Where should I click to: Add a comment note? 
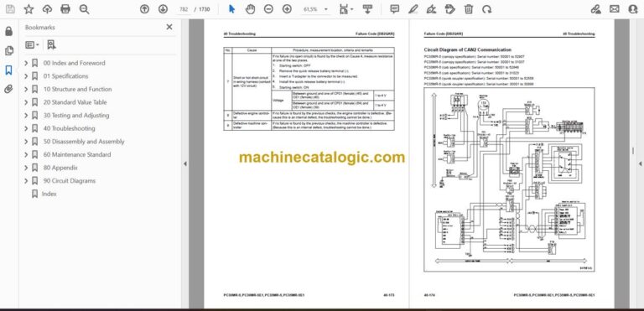pos(394,9)
